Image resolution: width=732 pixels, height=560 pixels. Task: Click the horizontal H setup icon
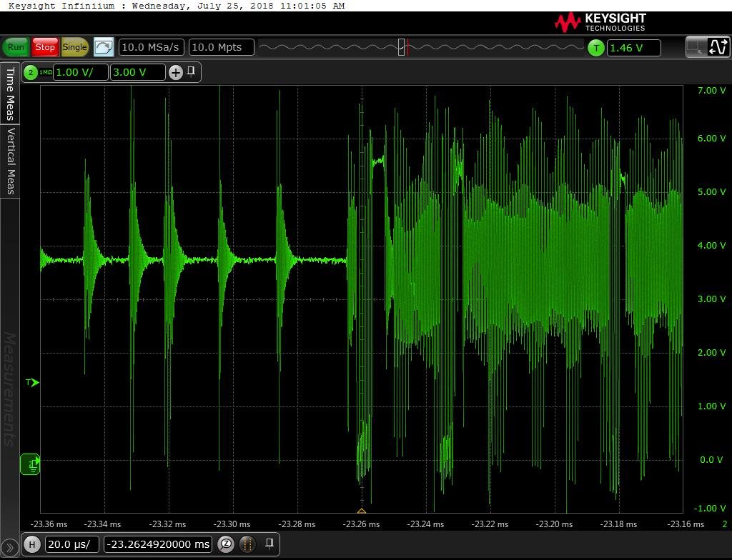point(31,544)
